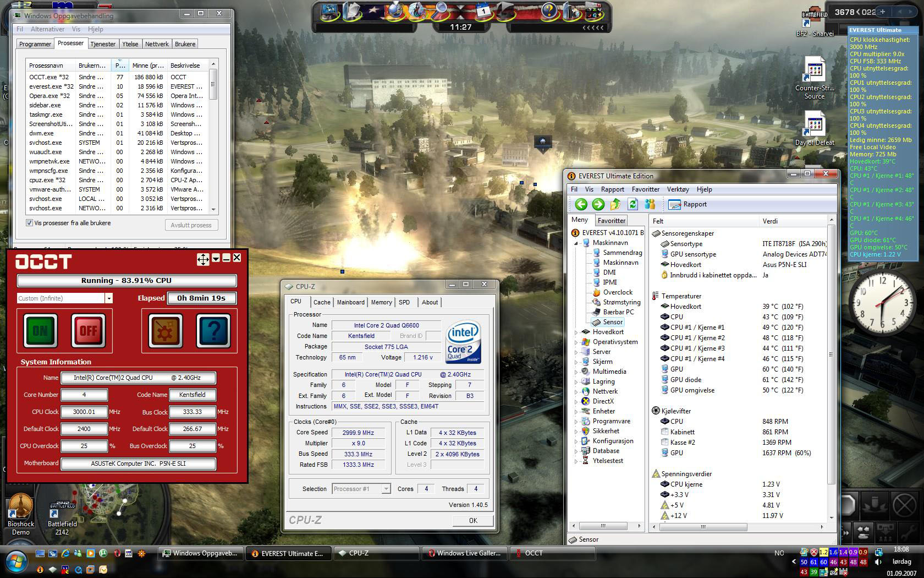924x578 pixels.
Task: Expand Operativsystem tree node in EVEREST
Action: point(576,342)
